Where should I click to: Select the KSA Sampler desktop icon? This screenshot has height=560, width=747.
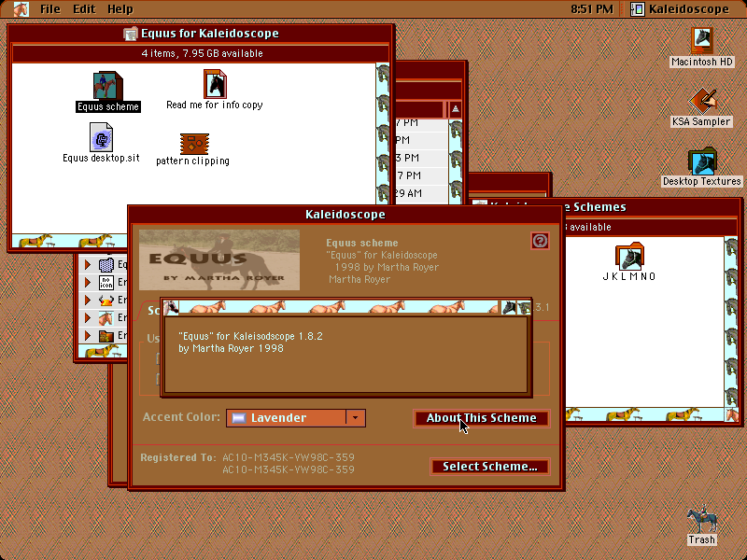pyautogui.click(x=701, y=101)
